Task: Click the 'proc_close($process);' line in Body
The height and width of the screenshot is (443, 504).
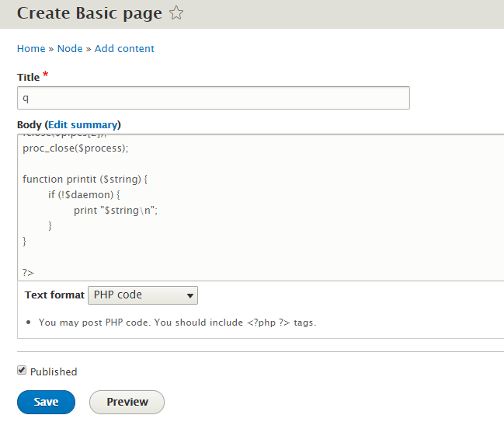Action: pyautogui.click(x=75, y=148)
